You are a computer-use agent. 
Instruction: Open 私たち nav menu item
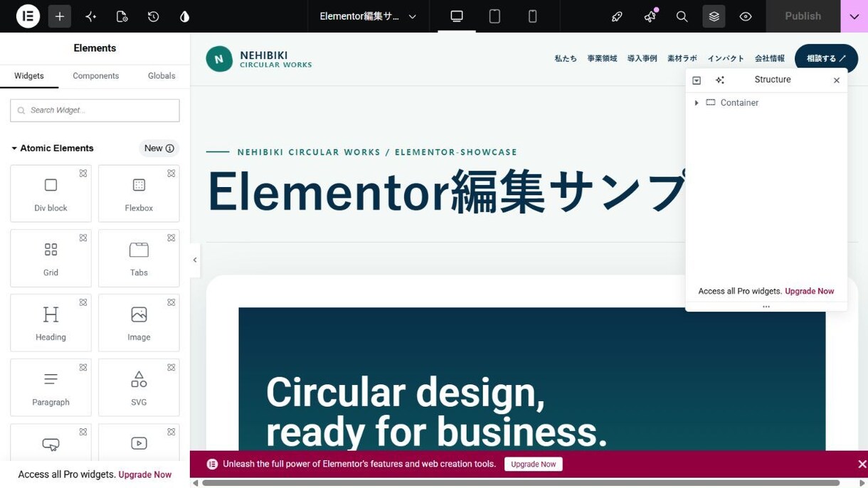pos(566,58)
